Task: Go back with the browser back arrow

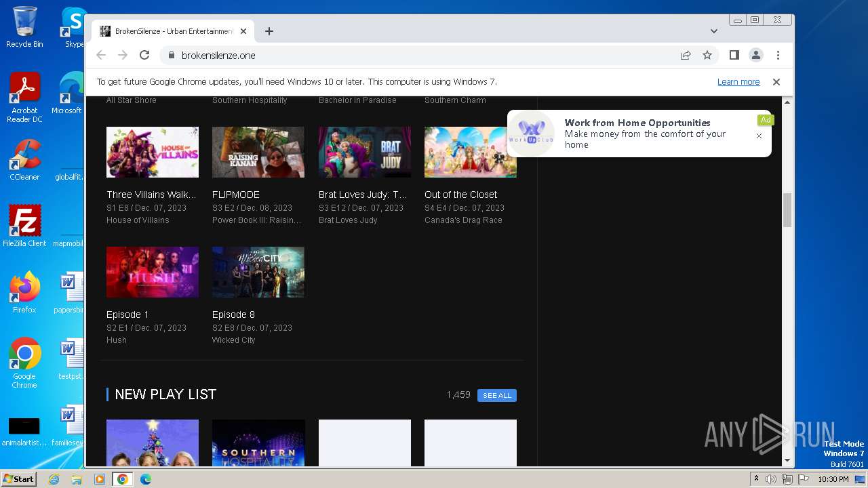Action: tap(101, 55)
